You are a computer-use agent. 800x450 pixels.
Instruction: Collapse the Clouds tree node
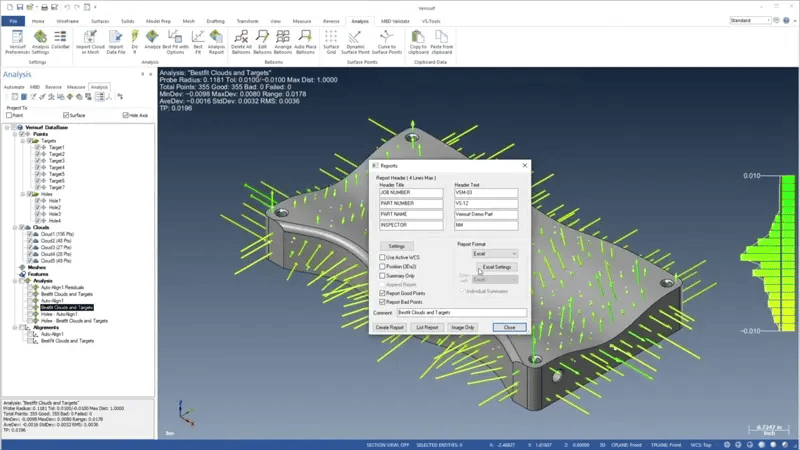click(15, 227)
